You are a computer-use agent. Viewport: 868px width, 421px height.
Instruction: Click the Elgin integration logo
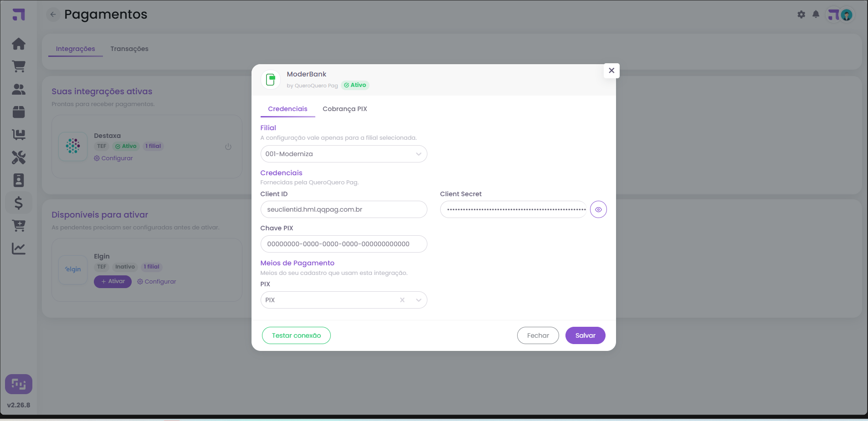click(x=73, y=269)
